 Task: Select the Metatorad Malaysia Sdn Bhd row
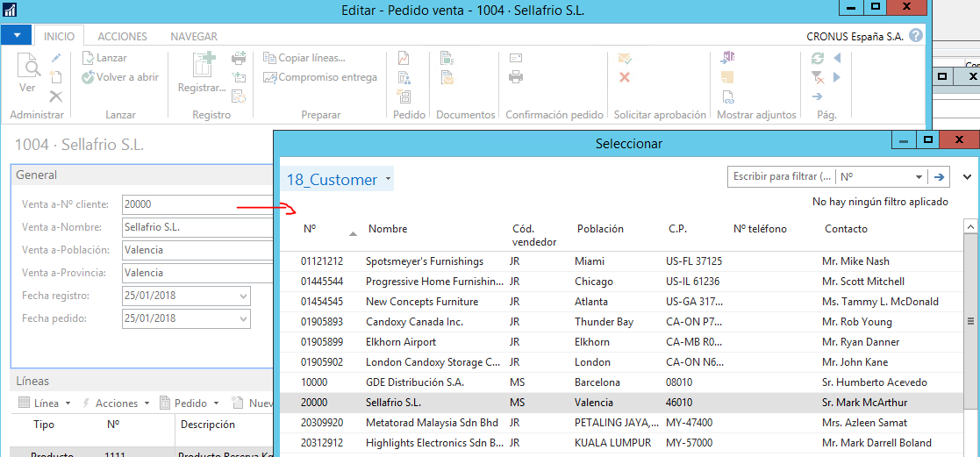(621, 423)
